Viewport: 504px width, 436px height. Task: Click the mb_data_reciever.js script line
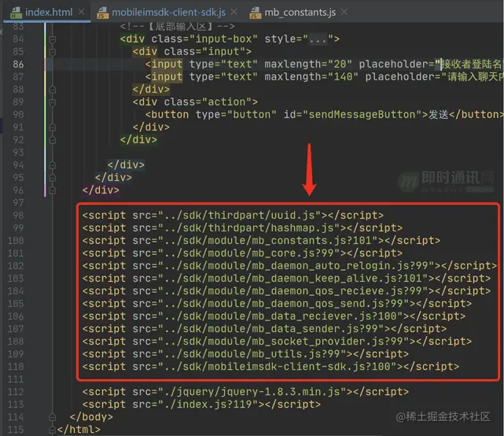point(274,316)
